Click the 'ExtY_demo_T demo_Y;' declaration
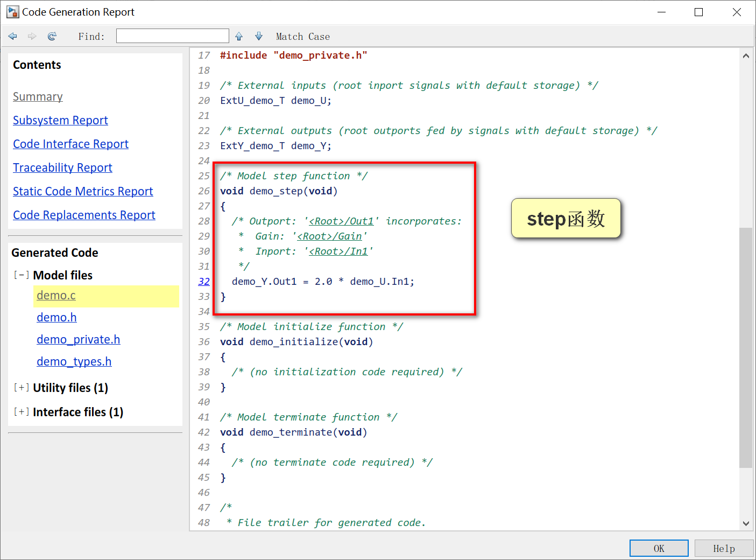 pos(276,146)
